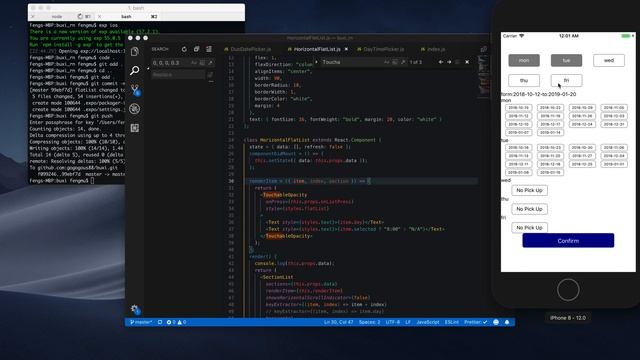This screenshot has height=360, width=640.
Task: Click SectionList tag in editor code
Action: [x=278, y=277]
